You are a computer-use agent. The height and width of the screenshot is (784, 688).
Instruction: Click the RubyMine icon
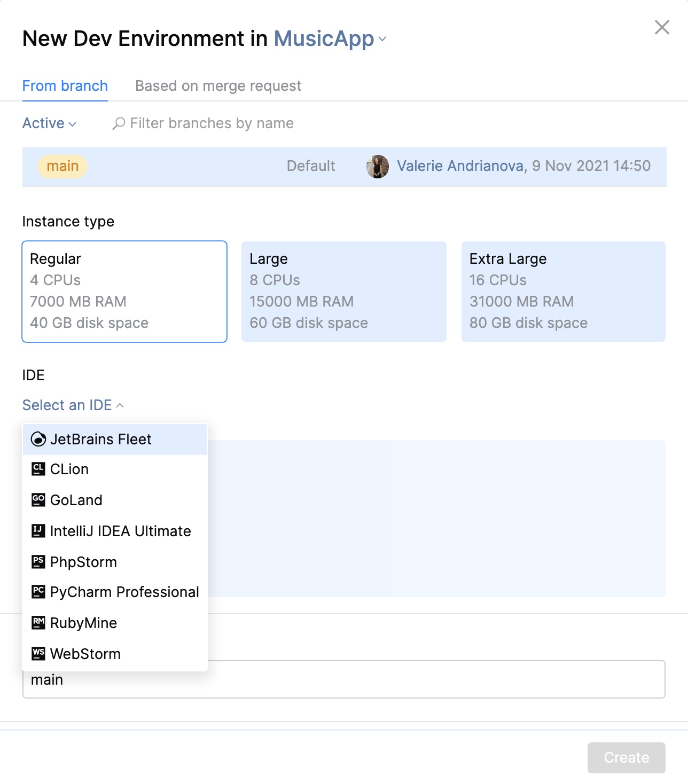(38, 623)
